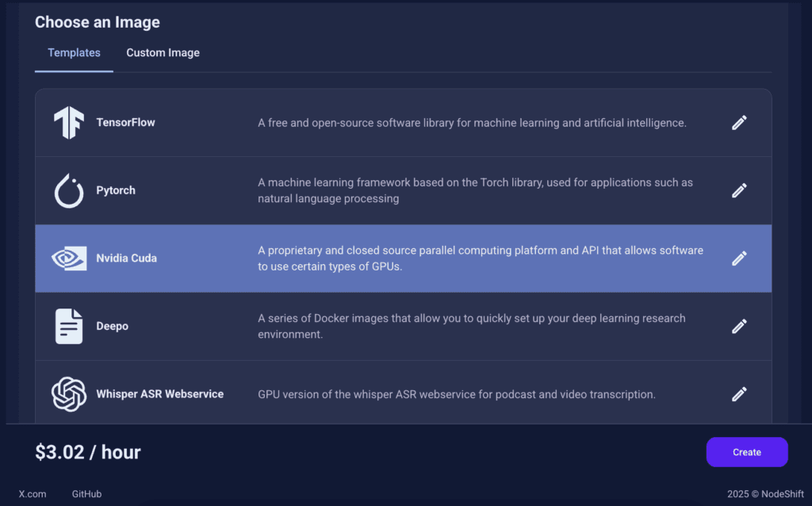Click the Pytorch Torch library description

(476, 190)
